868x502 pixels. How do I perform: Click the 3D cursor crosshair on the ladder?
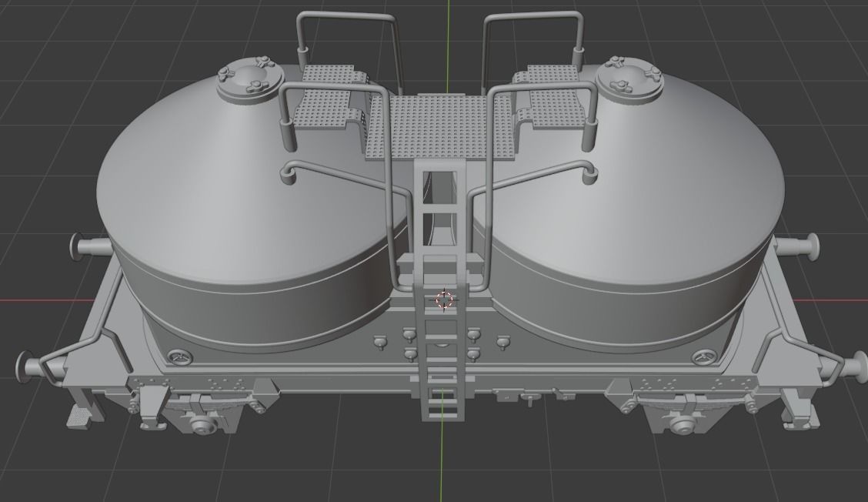point(445,300)
